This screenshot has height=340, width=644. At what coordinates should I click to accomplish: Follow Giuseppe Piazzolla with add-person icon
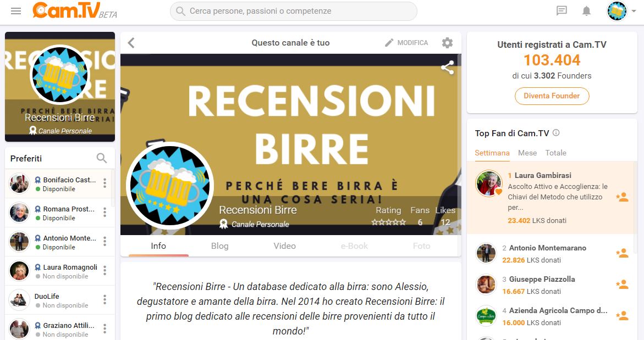pos(622,284)
